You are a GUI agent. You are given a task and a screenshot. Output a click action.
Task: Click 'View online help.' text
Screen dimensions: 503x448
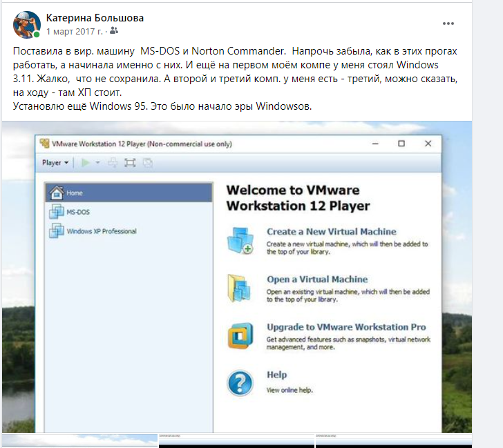click(290, 390)
